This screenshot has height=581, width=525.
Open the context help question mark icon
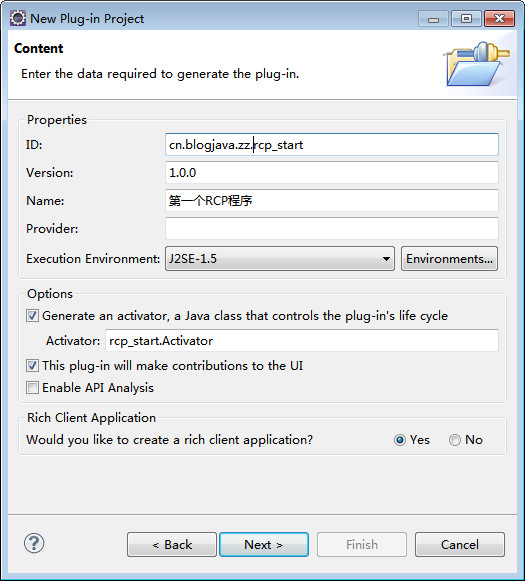pyautogui.click(x=34, y=544)
